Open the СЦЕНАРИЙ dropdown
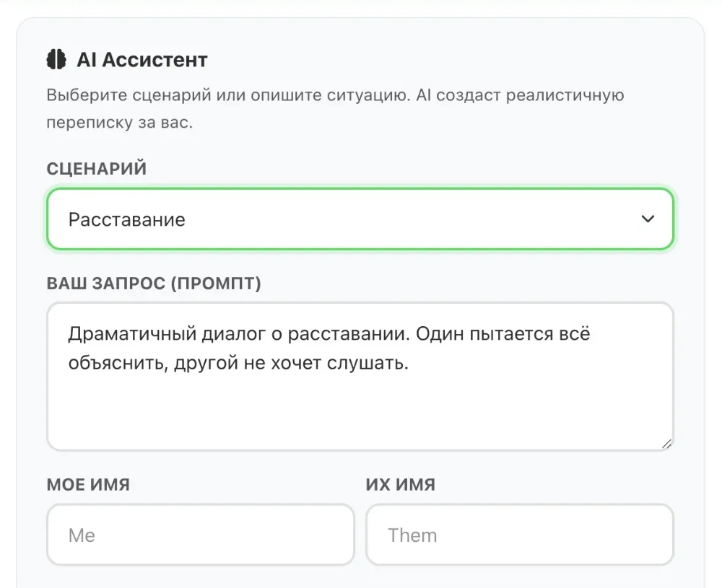The width and height of the screenshot is (722, 588). pyautogui.click(x=361, y=219)
